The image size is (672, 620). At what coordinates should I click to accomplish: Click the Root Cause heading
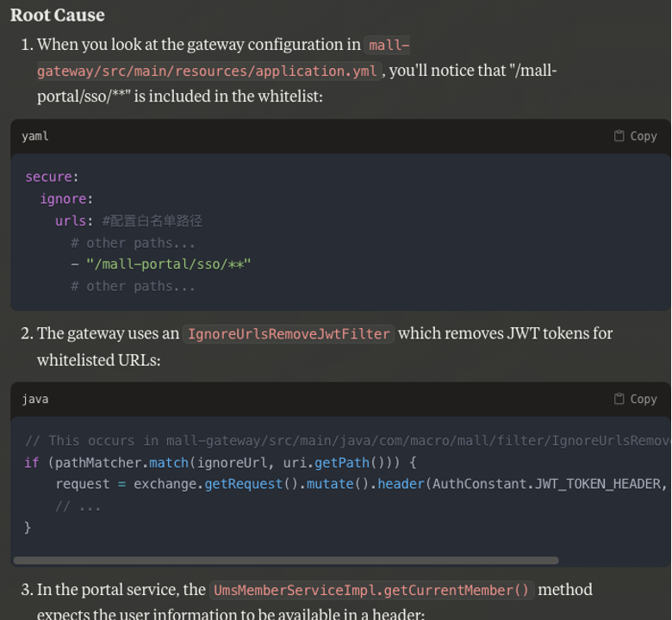click(58, 15)
